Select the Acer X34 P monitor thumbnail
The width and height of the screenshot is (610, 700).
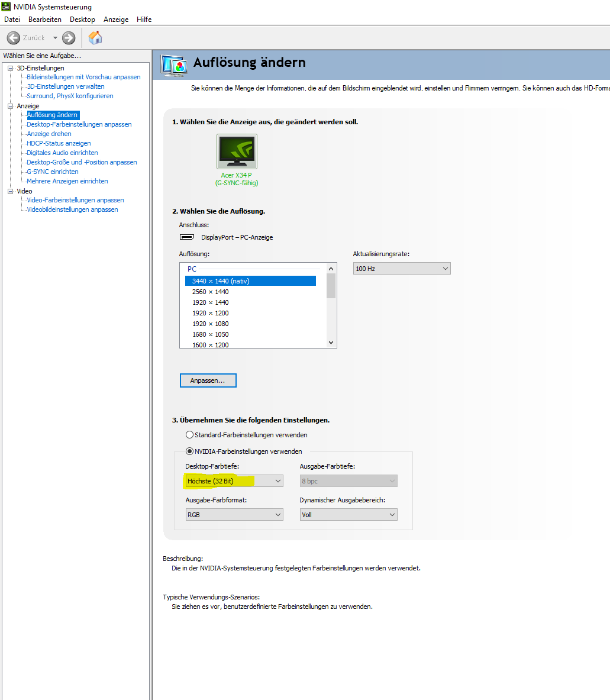(237, 151)
